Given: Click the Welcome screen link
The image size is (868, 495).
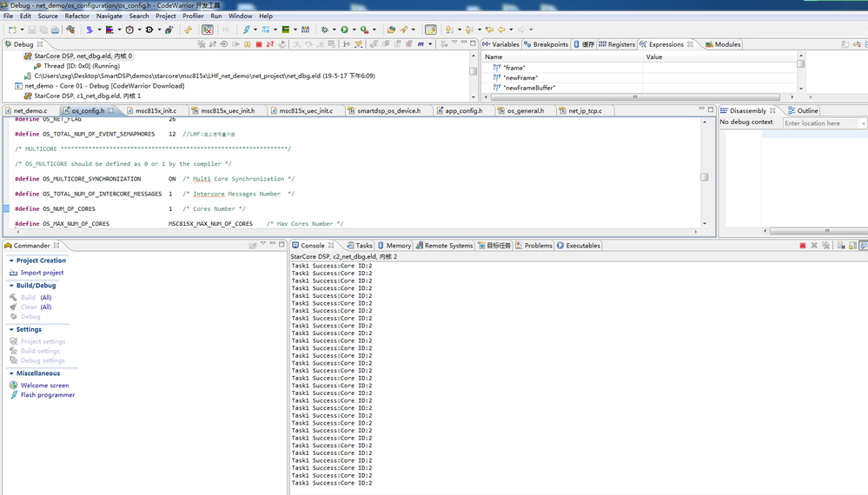Looking at the screenshot, I should (45, 386).
